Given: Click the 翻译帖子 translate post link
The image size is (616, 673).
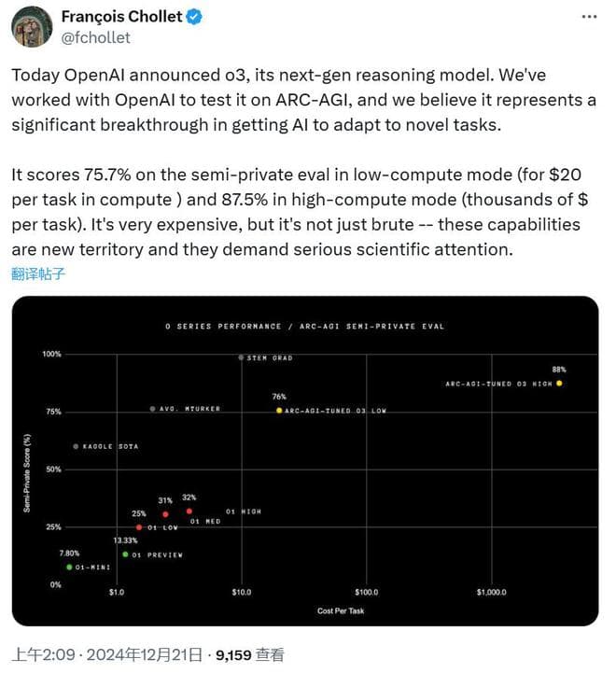Looking at the screenshot, I should click(x=39, y=273).
